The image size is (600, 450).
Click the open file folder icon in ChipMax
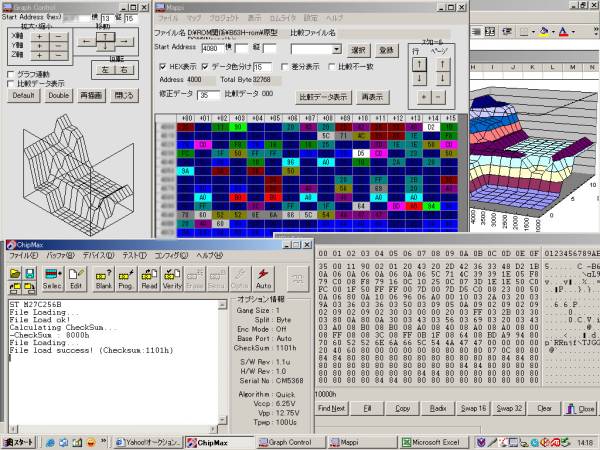[x=15, y=273]
